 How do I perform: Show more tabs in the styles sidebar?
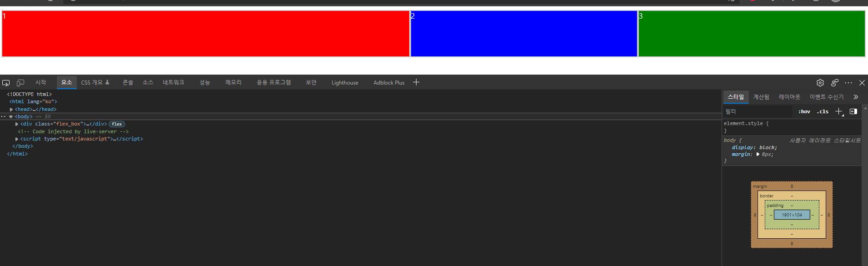point(856,97)
